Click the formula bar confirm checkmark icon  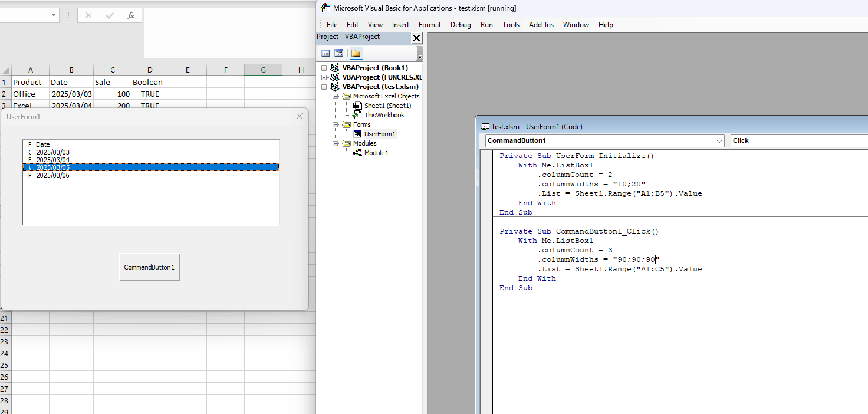(x=110, y=15)
